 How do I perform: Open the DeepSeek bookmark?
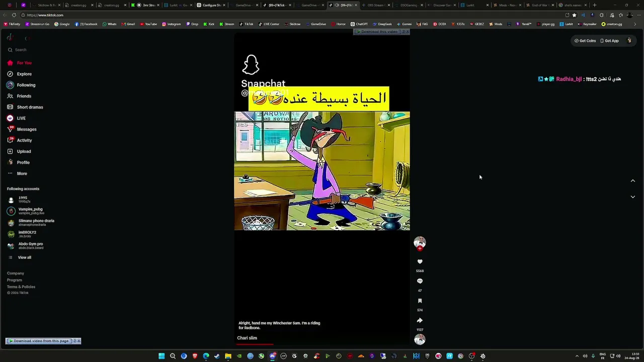(x=382, y=24)
